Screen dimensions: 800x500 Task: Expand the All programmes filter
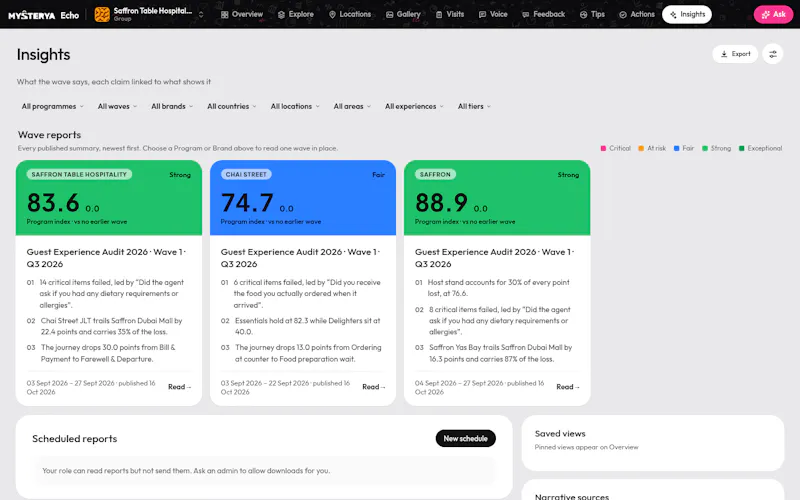(53, 106)
